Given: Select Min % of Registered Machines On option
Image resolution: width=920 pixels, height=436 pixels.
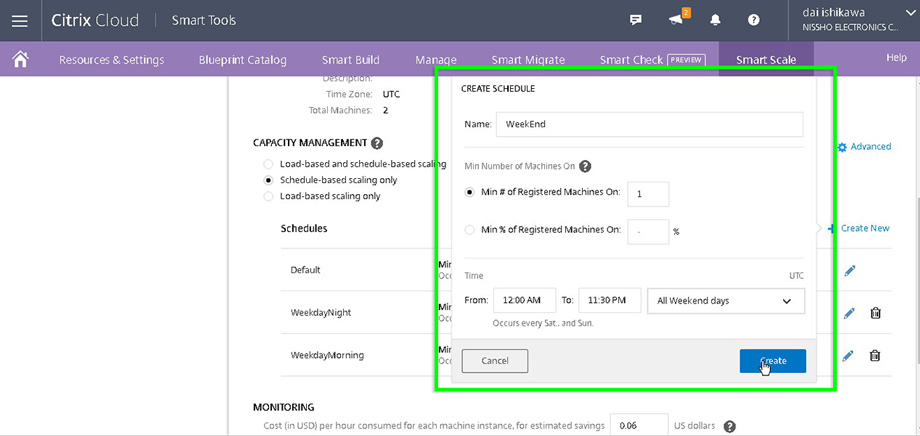Looking at the screenshot, I should pos(471,230).
